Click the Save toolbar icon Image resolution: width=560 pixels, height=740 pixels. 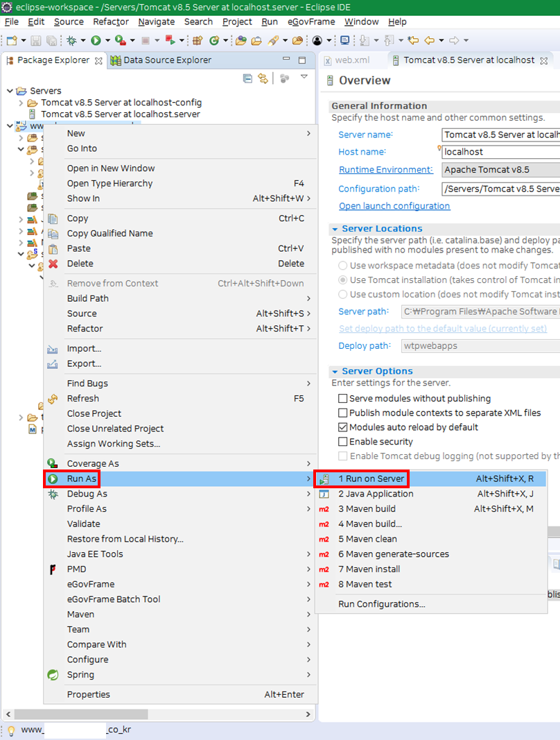pyautogui.click(x=36, y=41)
